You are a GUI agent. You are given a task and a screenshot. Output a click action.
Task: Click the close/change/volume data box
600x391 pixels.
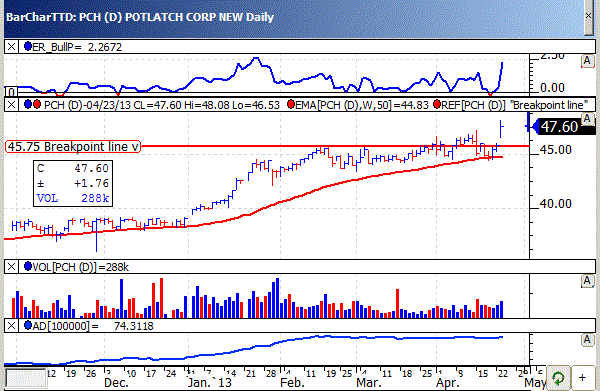(x=73, y=183)
